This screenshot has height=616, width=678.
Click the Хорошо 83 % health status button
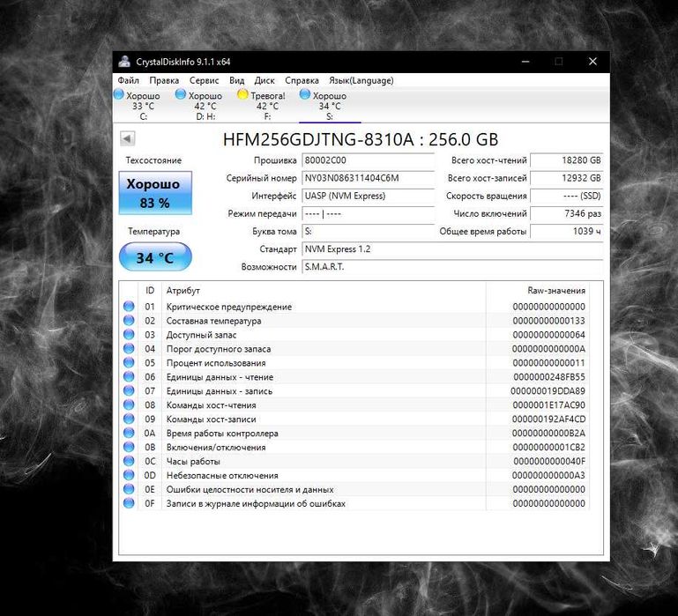(x=155, y=193)
